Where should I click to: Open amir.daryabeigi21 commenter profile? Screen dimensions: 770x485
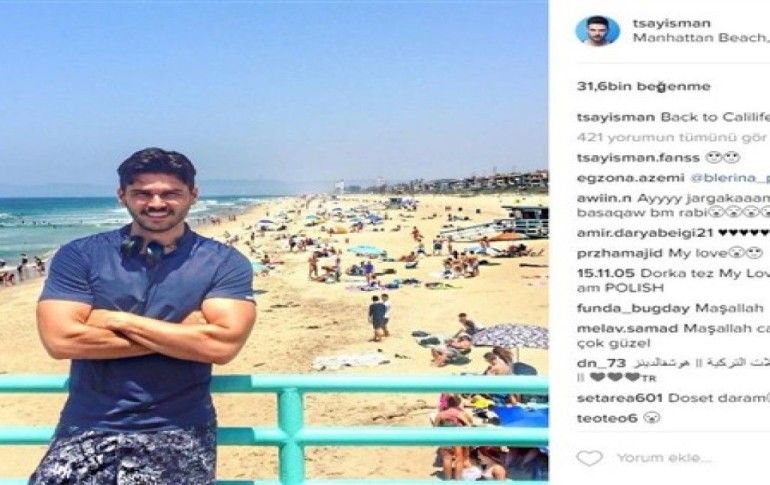[x=645, y=233]
